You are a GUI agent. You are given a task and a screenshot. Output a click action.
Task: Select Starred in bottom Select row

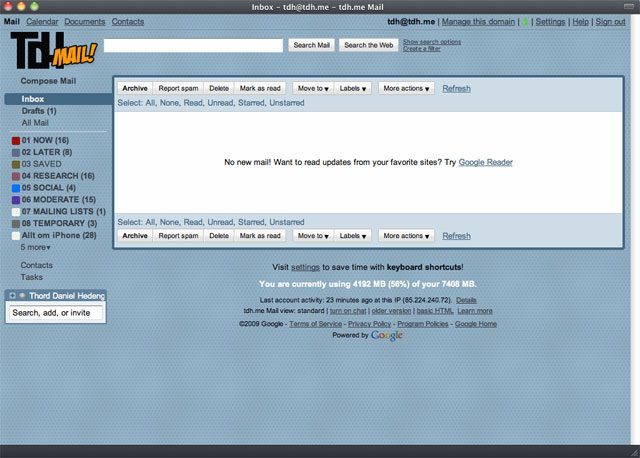click(251, 222)
